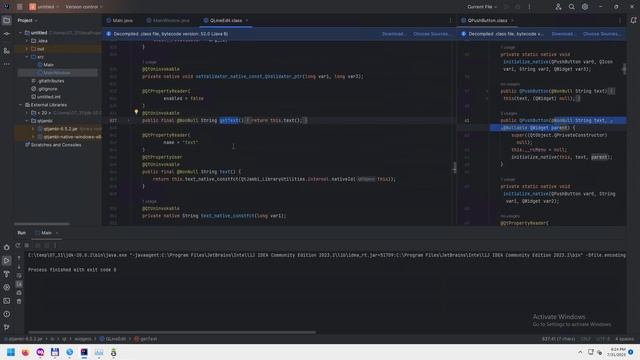Screen dimensions: 640x360
Task: Jump up the stack trace arrow
Action: [x=19, y=258]
